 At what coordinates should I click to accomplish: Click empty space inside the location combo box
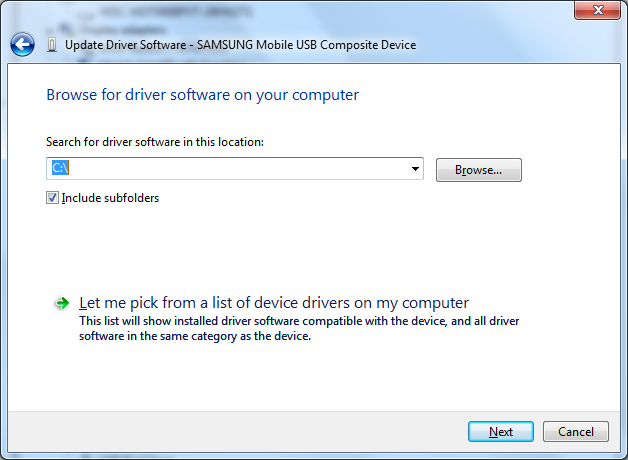(x=240, y=169)
